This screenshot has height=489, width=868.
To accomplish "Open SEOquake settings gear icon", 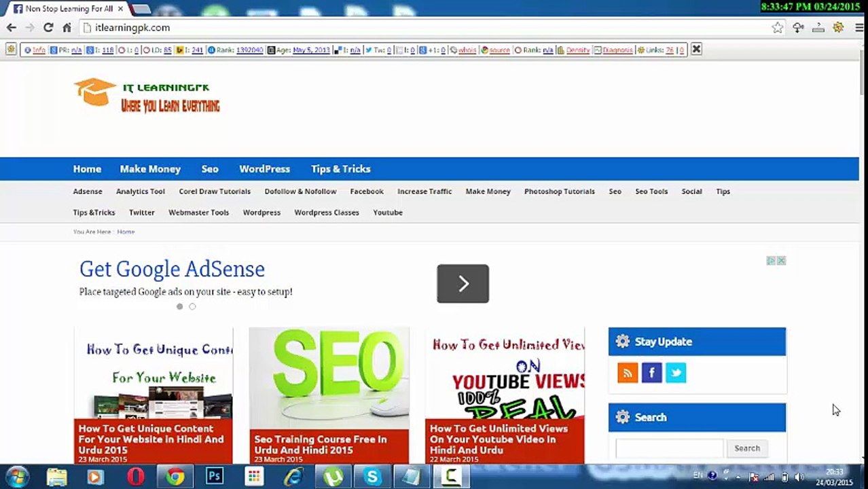I will (x=10, y=50).
